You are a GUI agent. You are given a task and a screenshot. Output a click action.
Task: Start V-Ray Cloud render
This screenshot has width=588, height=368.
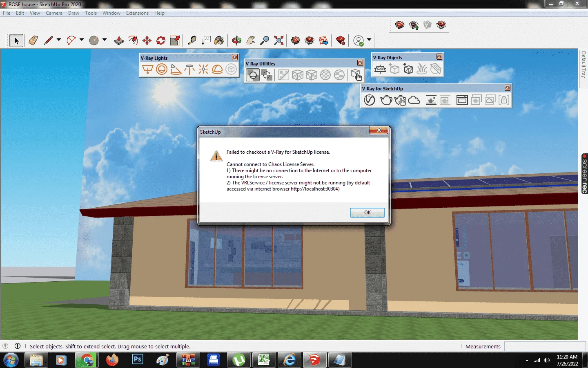point(414,100)
